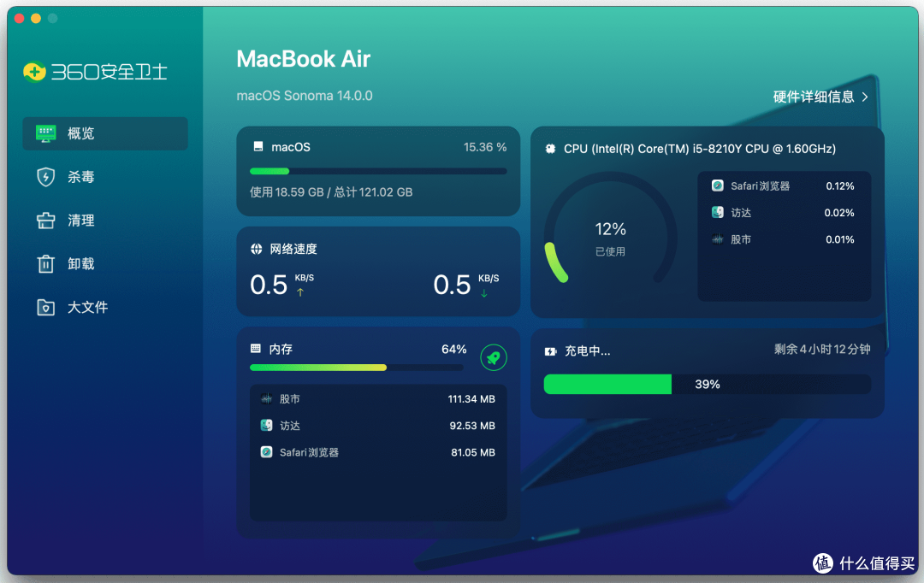Minimize the window with yellow button
The image size is (924, 583).
click(x=36, y=18)
